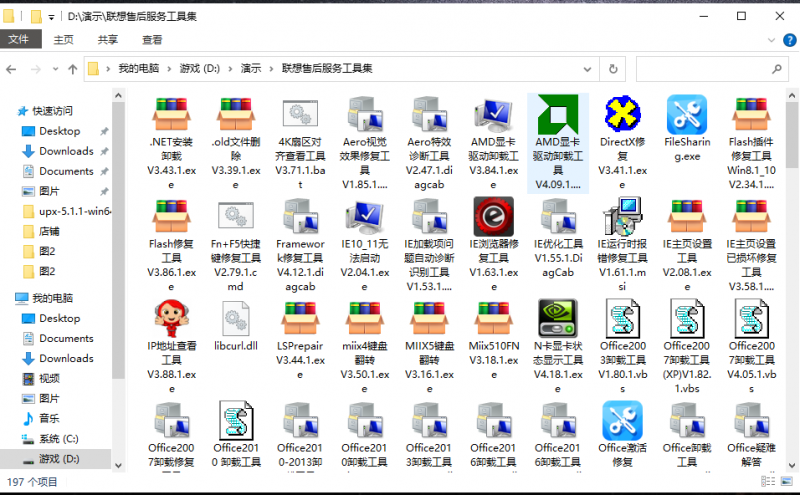This screenshot has width=800, height=495.
Task: Select the .NET安装卸载 V3.43.1.exe file icon
Action: (171, 114)
